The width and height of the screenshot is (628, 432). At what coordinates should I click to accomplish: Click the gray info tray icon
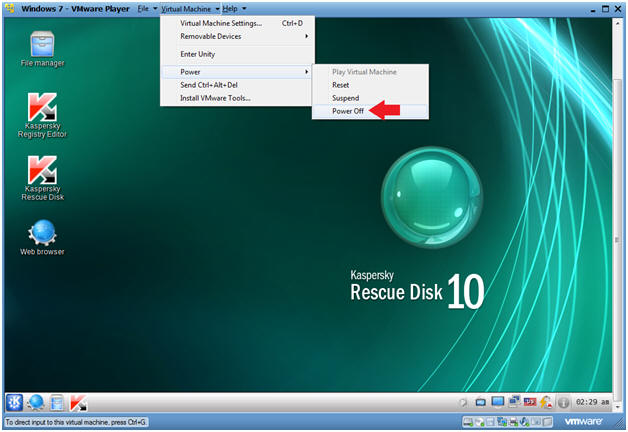pos(563,402)
